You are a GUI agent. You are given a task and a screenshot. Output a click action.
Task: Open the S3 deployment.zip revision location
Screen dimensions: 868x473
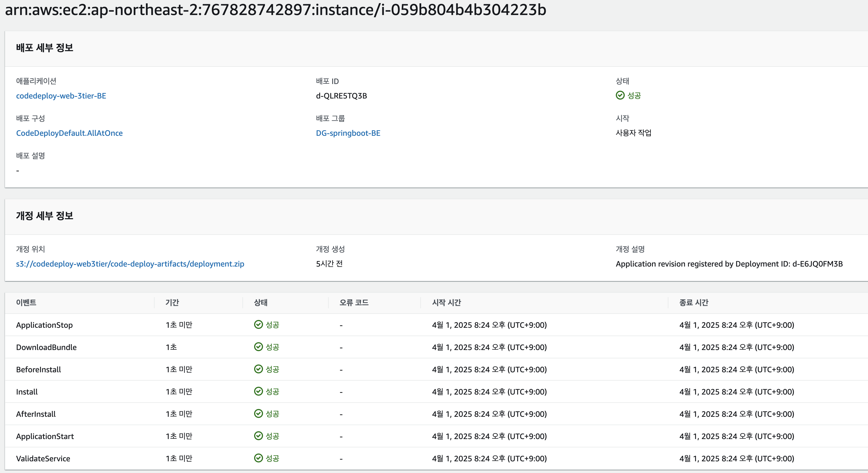pyautogui.click(x=130, y=264)
